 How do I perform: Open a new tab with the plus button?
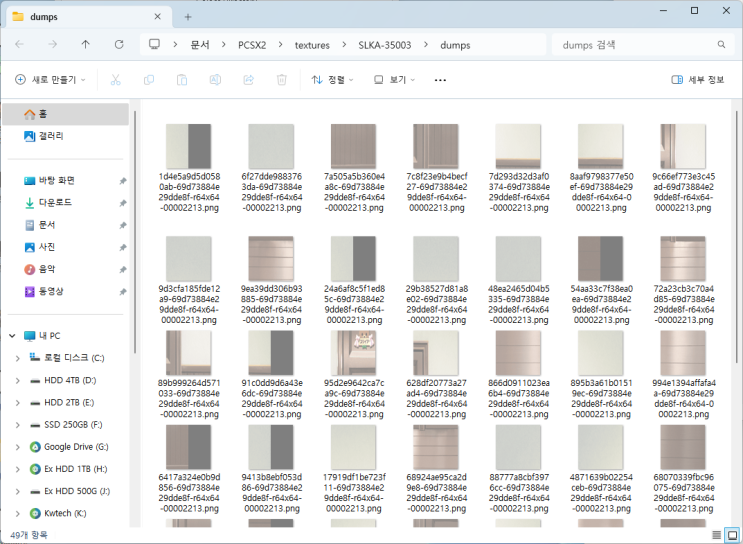click(x=187, y=17)
